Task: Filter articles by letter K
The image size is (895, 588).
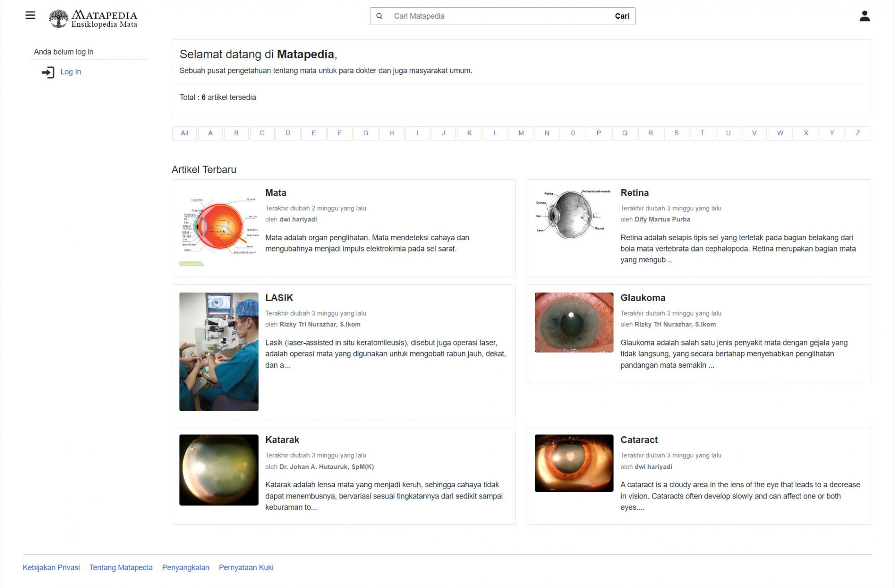Action: (x=469, y=133)
